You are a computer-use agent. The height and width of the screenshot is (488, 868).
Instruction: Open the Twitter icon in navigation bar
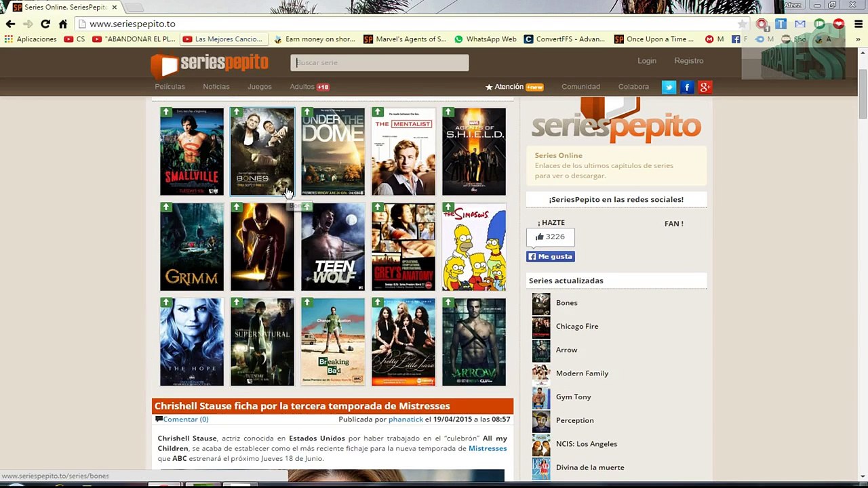click(x=669, y=87)
